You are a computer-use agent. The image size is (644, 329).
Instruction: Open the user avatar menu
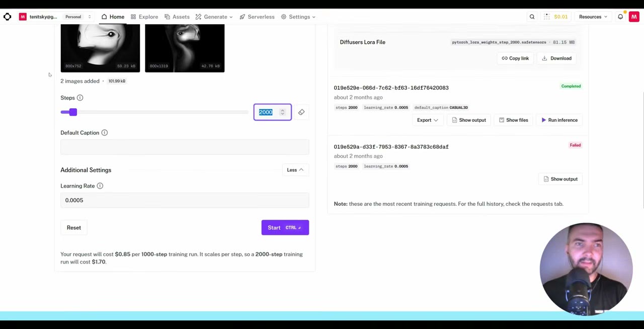point(634,17)
